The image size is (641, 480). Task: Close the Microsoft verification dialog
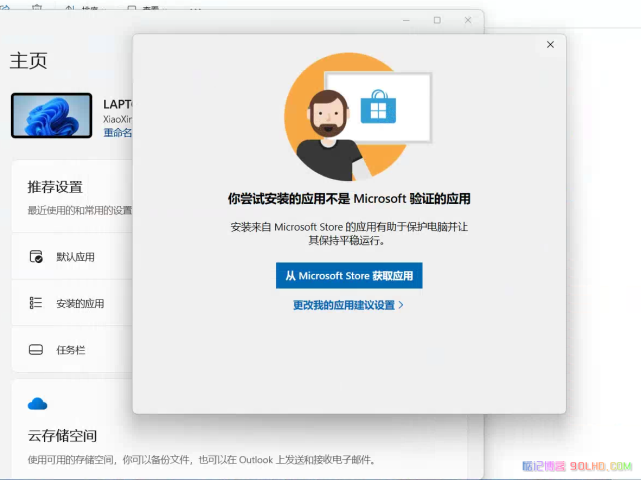click(550, 45)
